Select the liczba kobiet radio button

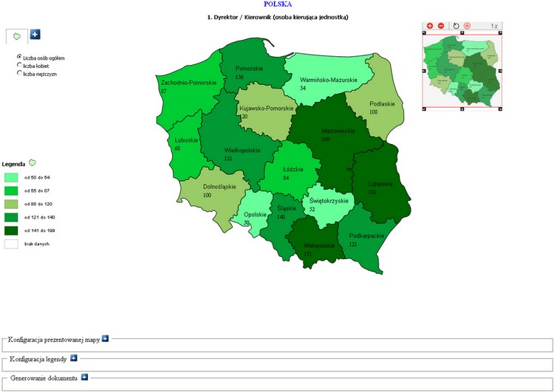20,65
